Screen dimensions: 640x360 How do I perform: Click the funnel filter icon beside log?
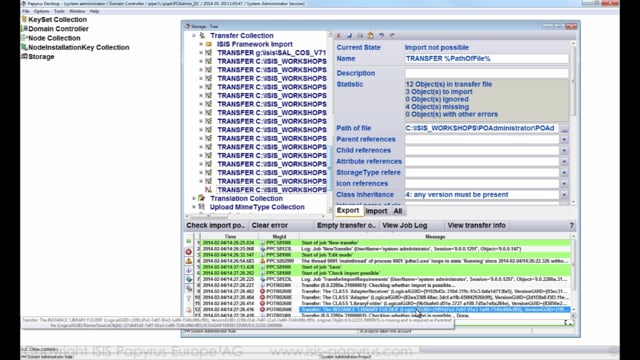(x=189, y=299)
